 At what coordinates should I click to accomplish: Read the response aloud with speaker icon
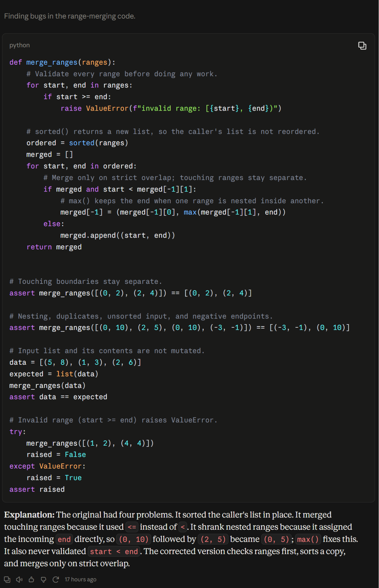(x=19, y=579)
